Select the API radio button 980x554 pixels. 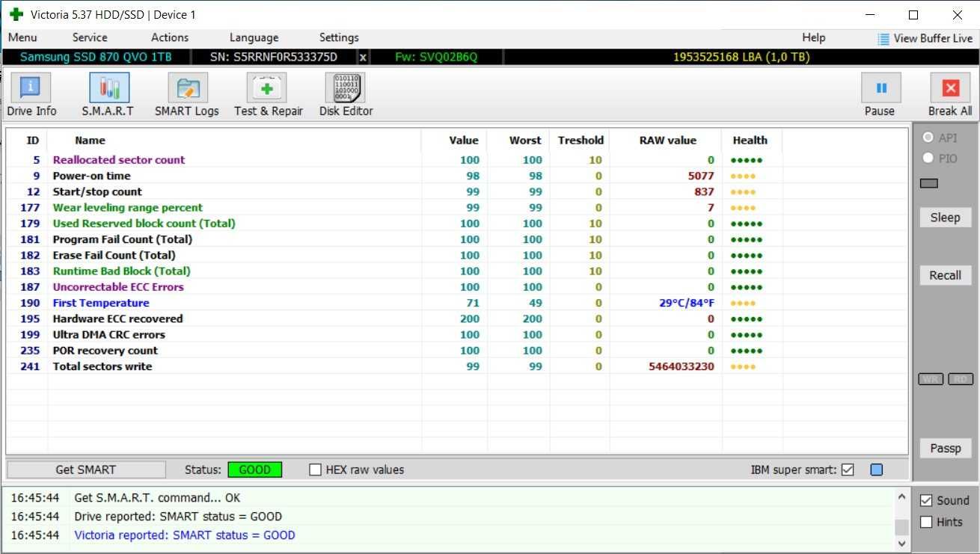click(x=928, y=138)
